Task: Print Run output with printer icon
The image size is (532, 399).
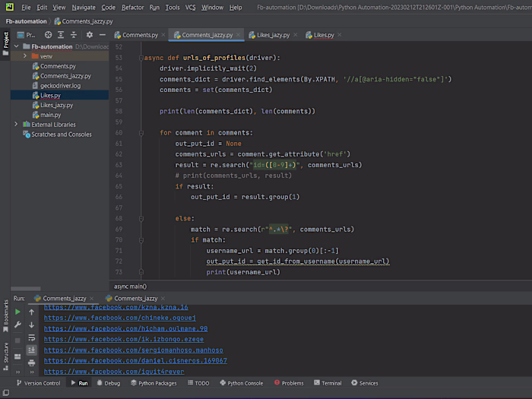Action: click(32, 363)
